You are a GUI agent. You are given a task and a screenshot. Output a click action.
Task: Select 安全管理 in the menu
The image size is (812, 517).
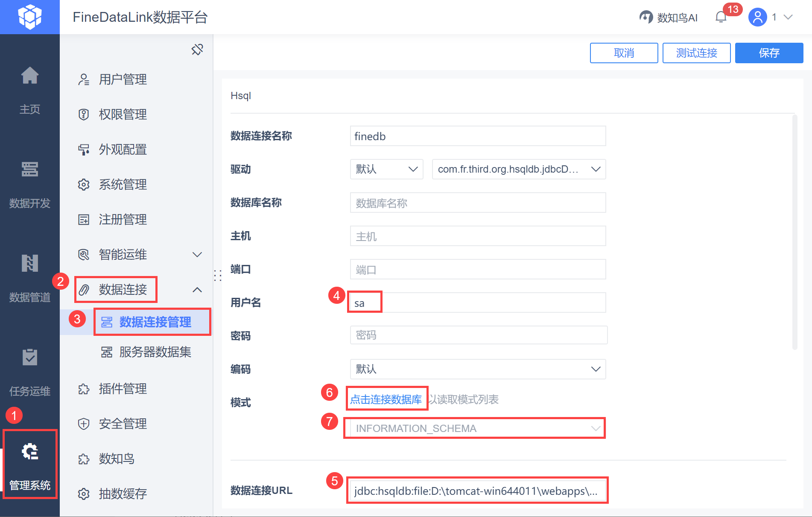pos(123,424)
